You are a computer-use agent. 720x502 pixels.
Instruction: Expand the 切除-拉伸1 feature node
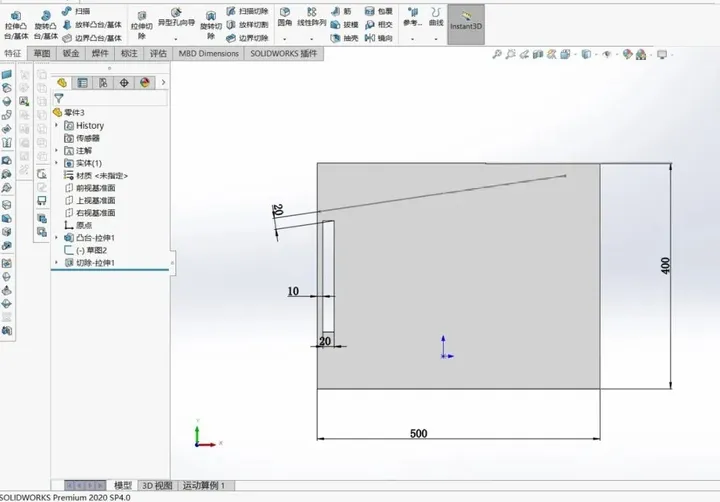point(57,262)
